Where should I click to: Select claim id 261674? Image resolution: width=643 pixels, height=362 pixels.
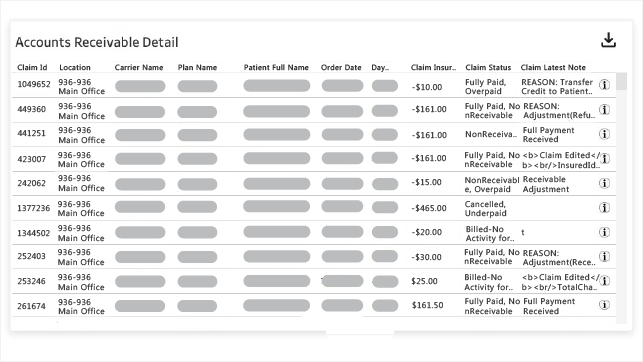coord(31,306)
